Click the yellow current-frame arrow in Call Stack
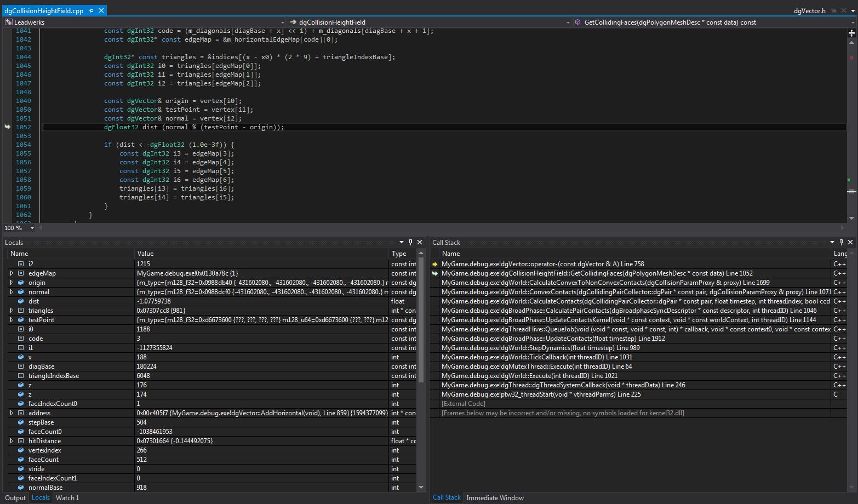 pos(435,264)
